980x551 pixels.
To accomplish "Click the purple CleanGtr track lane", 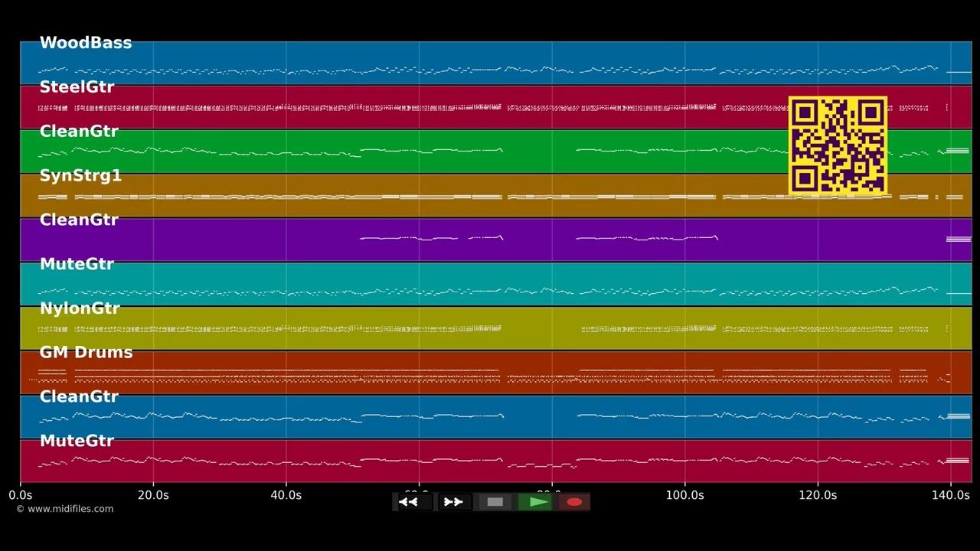I will click(496, 240).
